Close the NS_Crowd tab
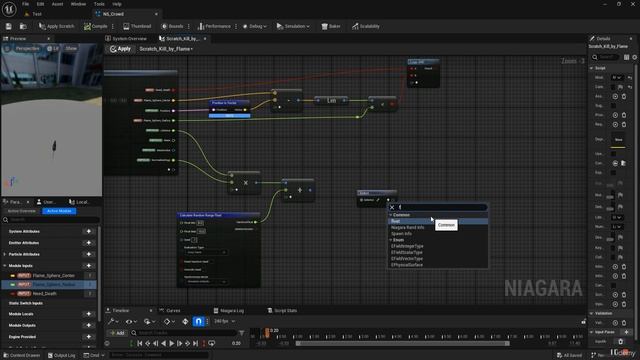This screenshot has width=640, height=360. pos(156,14)
